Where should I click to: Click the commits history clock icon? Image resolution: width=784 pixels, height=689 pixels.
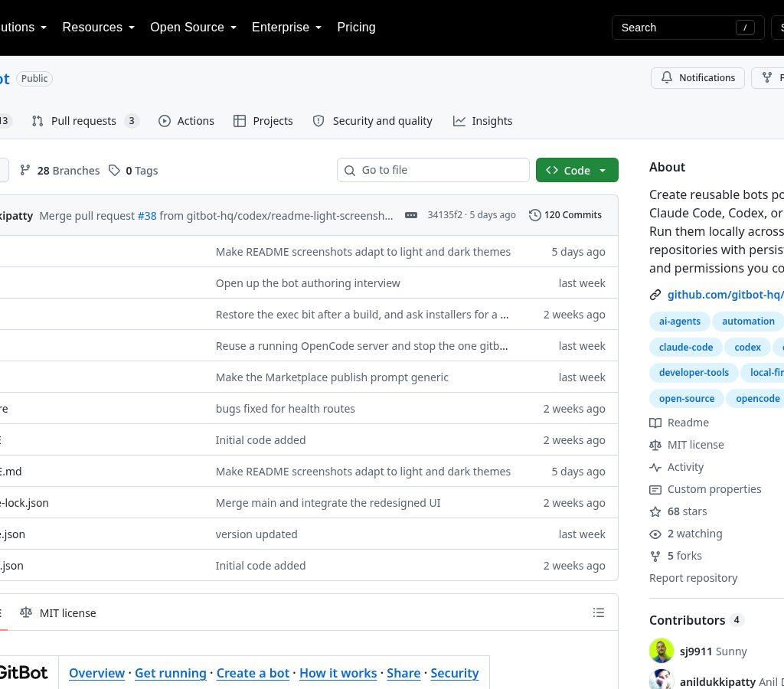(x=535, y=215)
